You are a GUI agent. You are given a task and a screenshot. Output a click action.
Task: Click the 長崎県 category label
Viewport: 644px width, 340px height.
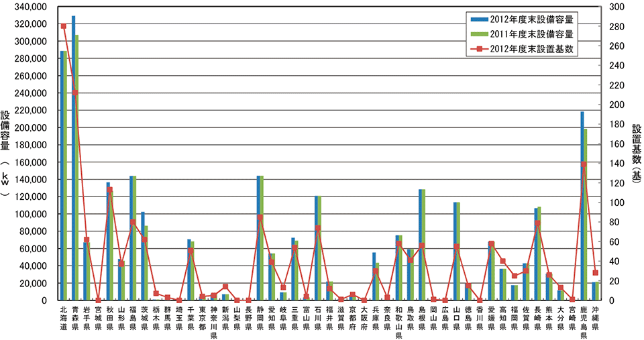pyautogui.click(x=537, y=317)
